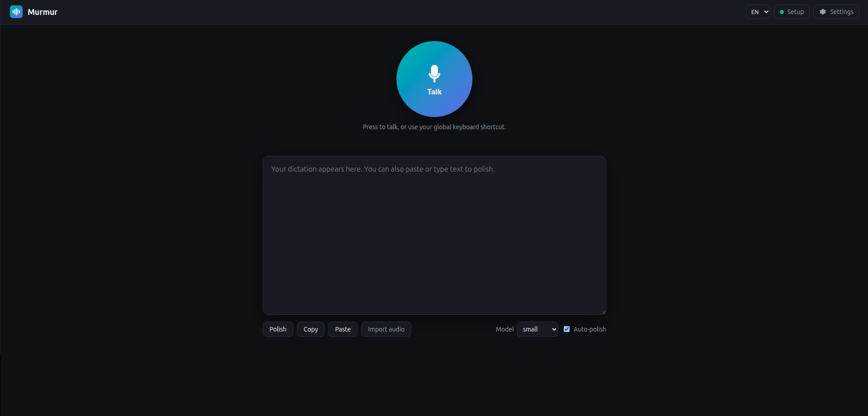
Task: Copy the transcript text
Action: pos(311,329)
